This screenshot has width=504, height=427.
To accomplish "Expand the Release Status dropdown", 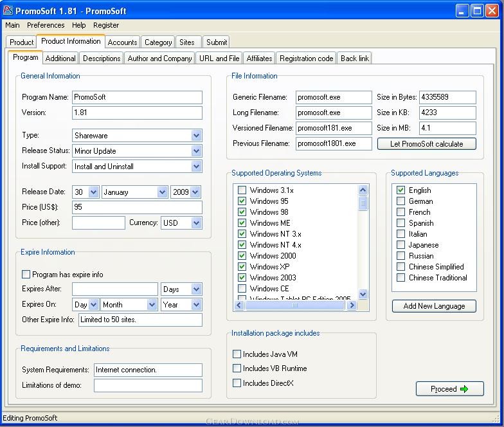I will click(x=197, y=150).
